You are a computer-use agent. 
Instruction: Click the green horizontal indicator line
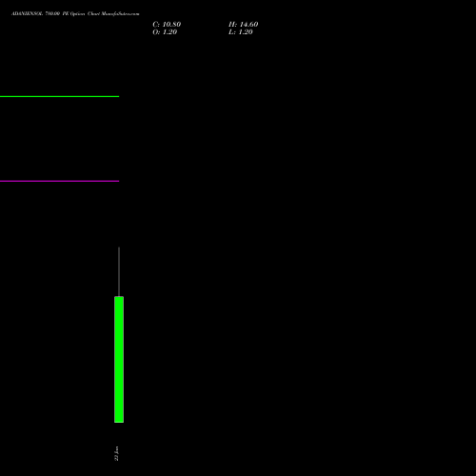click(59, 96)
